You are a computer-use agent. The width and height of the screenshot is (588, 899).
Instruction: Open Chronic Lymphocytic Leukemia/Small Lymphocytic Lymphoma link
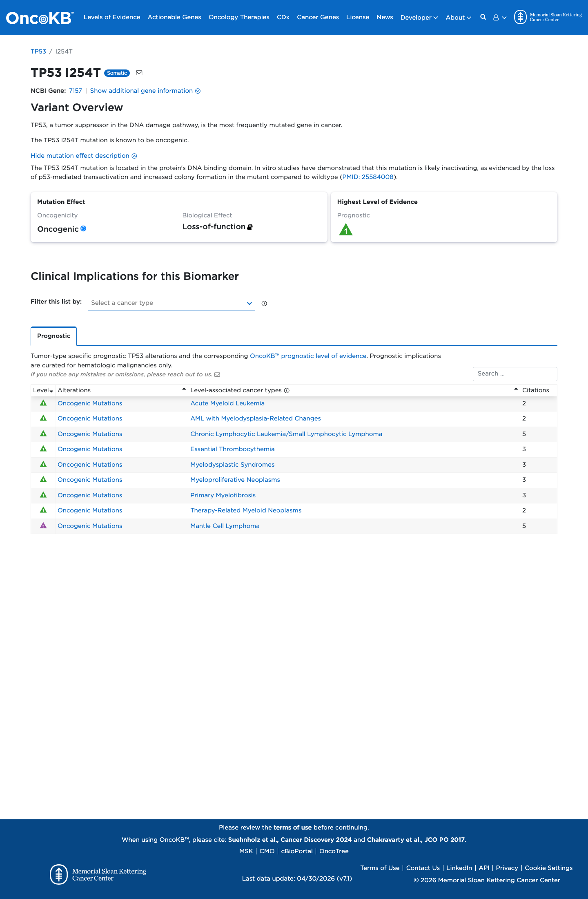coord(286,434)
